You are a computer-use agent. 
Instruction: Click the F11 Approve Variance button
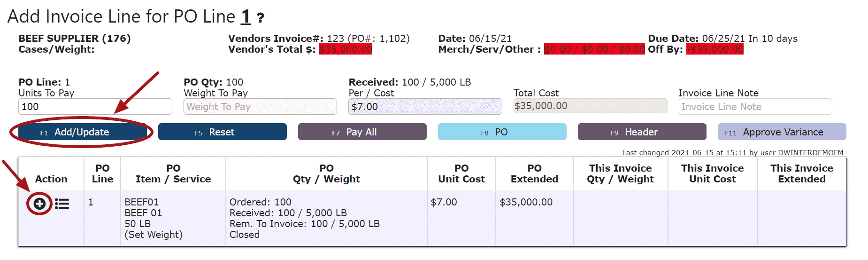(x=782, y=132)
